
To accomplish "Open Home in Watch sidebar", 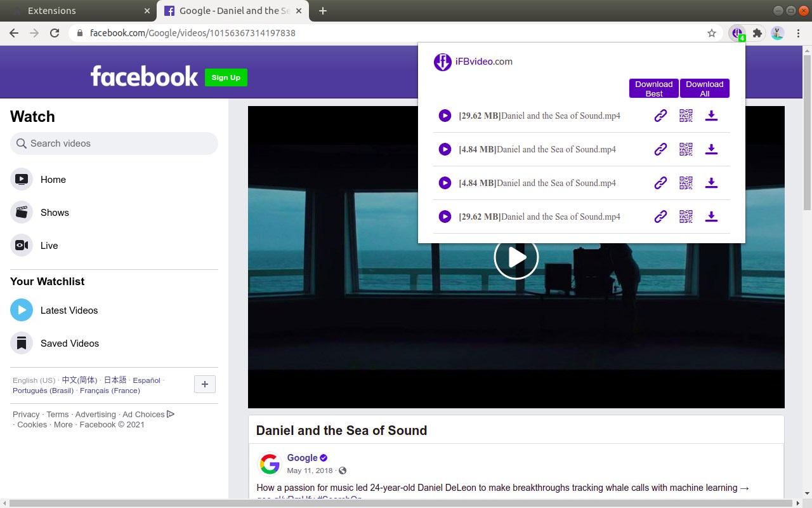I will click(114, 180).
